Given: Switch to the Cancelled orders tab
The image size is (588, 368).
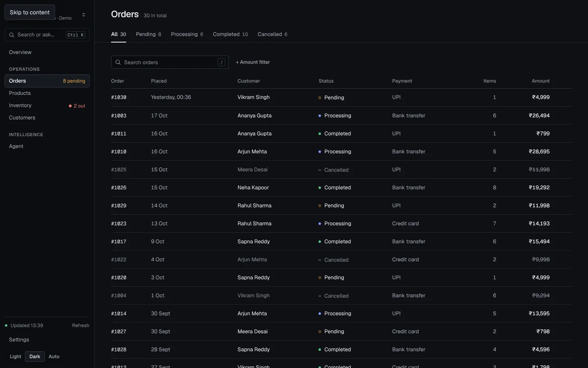Looking at the screenshot, I should click(x=272, y=34).
